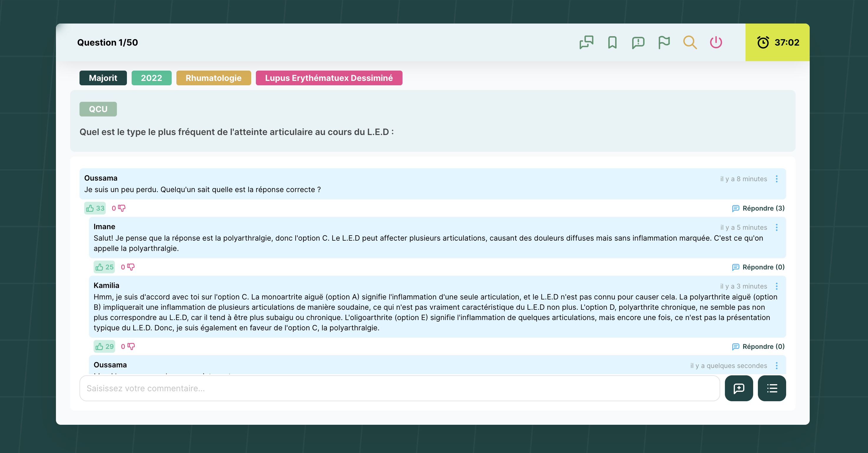
Task: Submit comment with the add-message button
Action: pos(739,388)
